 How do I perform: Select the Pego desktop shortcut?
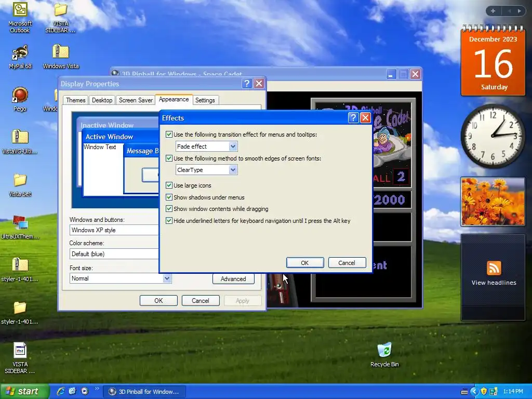[x=20, y=99]
